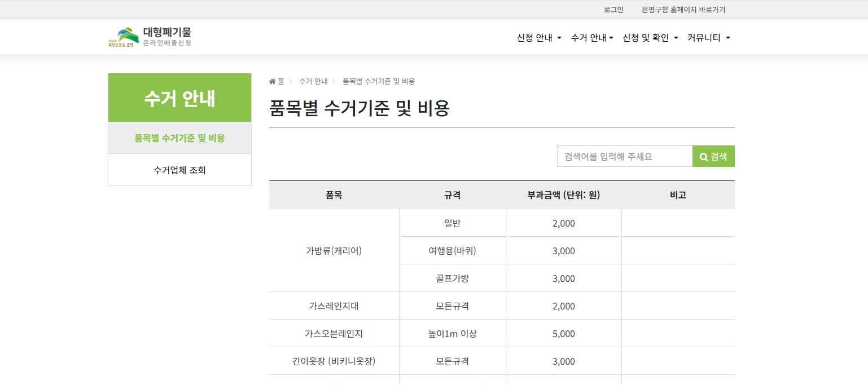
Task: Click the home icon in breadcrumb
Action: [x=272, y=82]
